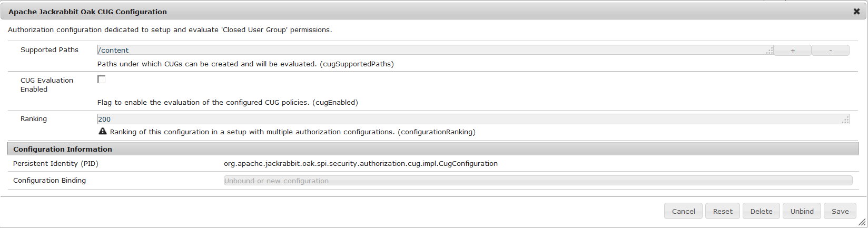Click the Ranking field resize grip
This screenshot has height=228, width=868.
[845, 120]
